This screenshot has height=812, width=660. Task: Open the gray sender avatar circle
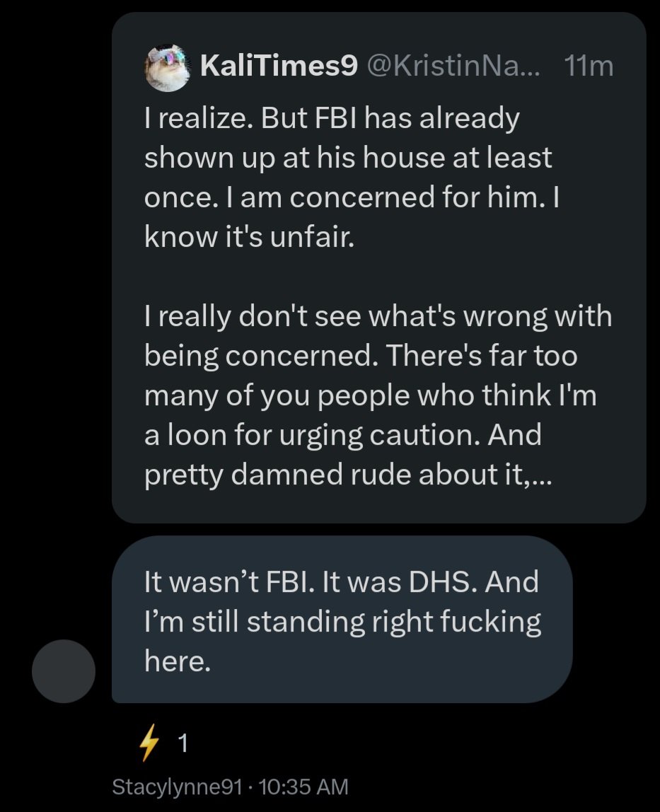click(64, 671)
